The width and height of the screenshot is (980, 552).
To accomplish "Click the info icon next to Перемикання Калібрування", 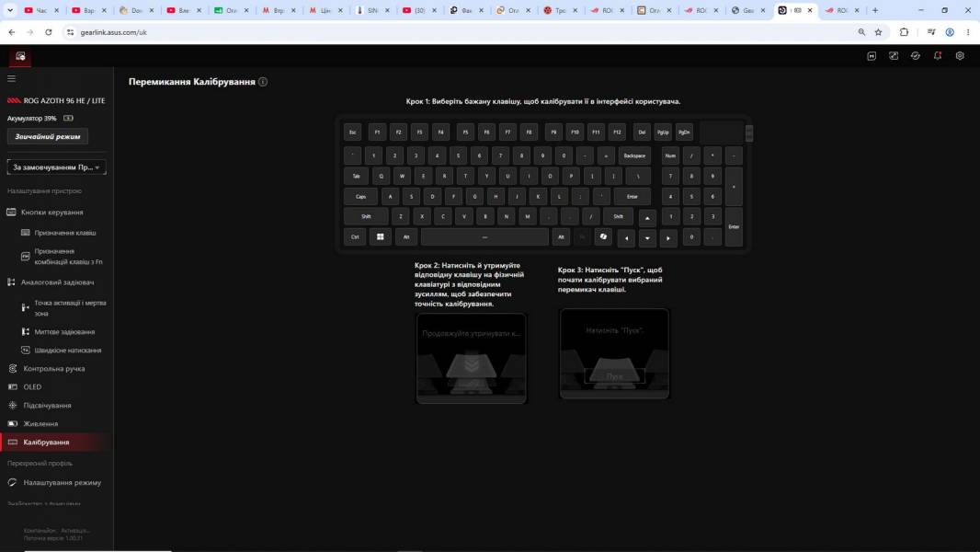I will pyautogui.click(x=263, y=82).
